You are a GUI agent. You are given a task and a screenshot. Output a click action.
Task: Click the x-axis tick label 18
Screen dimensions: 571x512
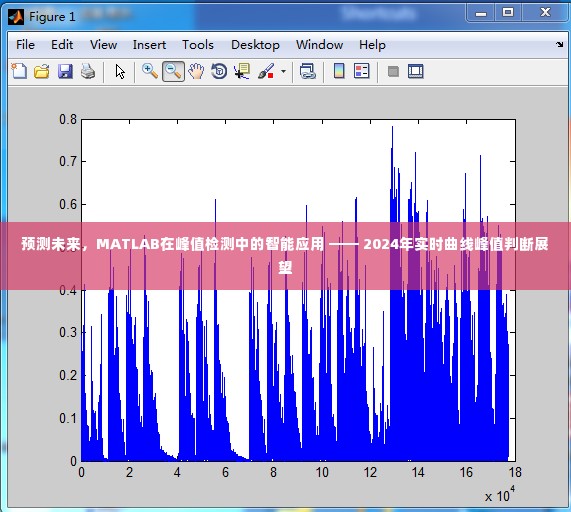point(515,473)
